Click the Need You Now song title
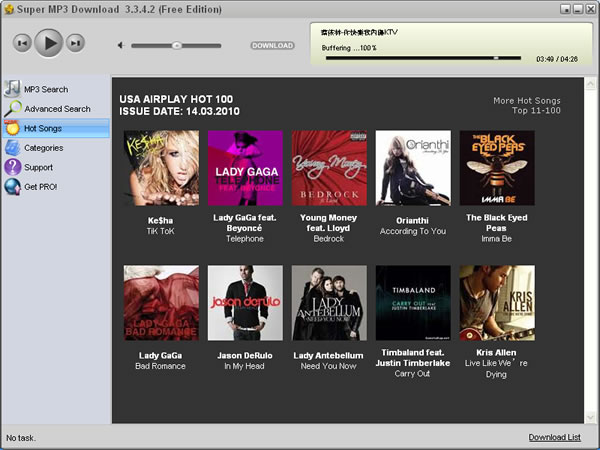 (x=328, y=366)
